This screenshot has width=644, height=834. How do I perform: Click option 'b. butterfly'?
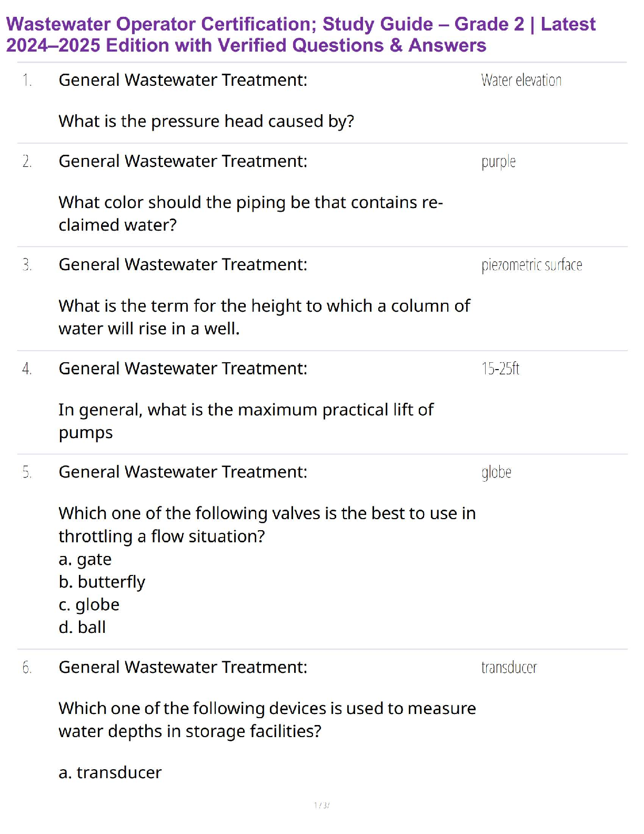coord(102,582)
